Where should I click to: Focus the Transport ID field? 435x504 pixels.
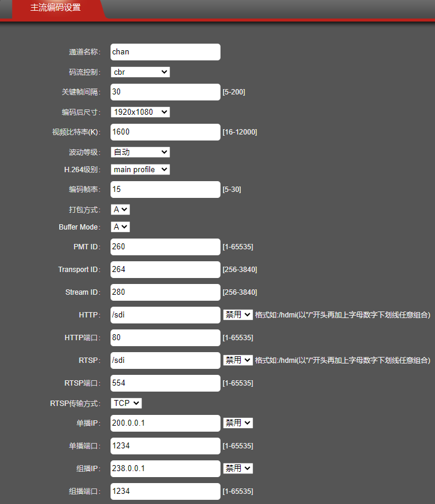166,270
